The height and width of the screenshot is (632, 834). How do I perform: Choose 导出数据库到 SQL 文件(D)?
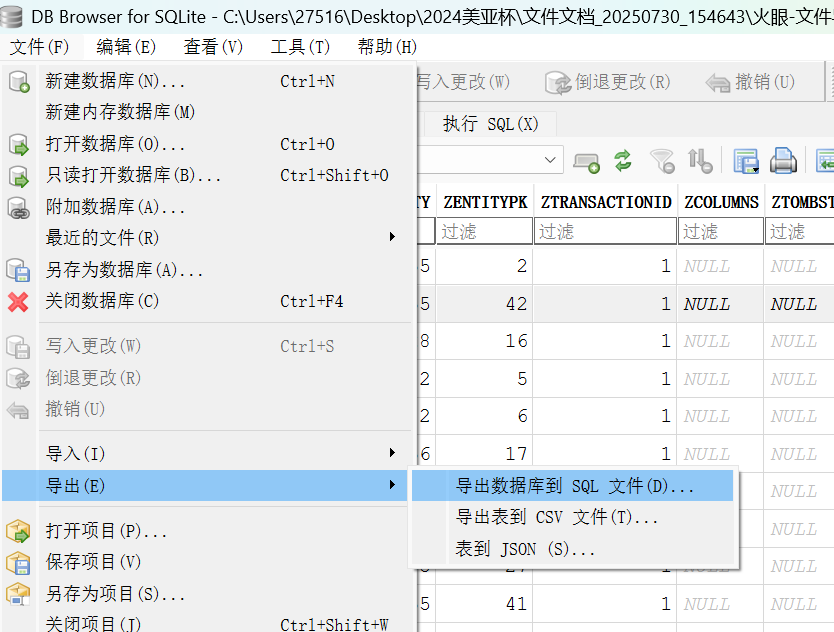(573, 486)
